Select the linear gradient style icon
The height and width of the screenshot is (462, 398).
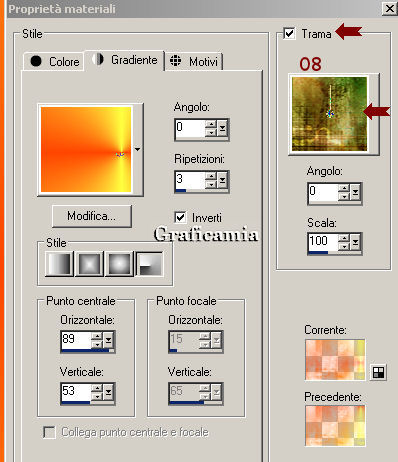[x=59, y=264]
